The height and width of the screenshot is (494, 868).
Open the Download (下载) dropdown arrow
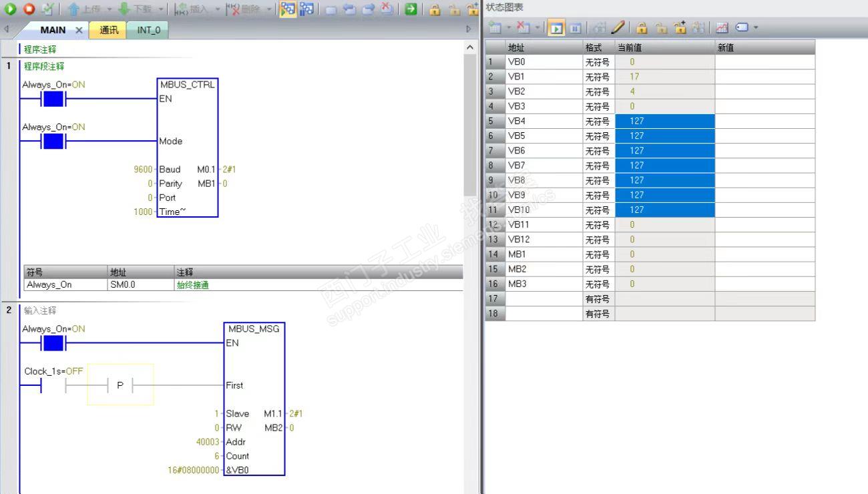[x=161, y=9]
